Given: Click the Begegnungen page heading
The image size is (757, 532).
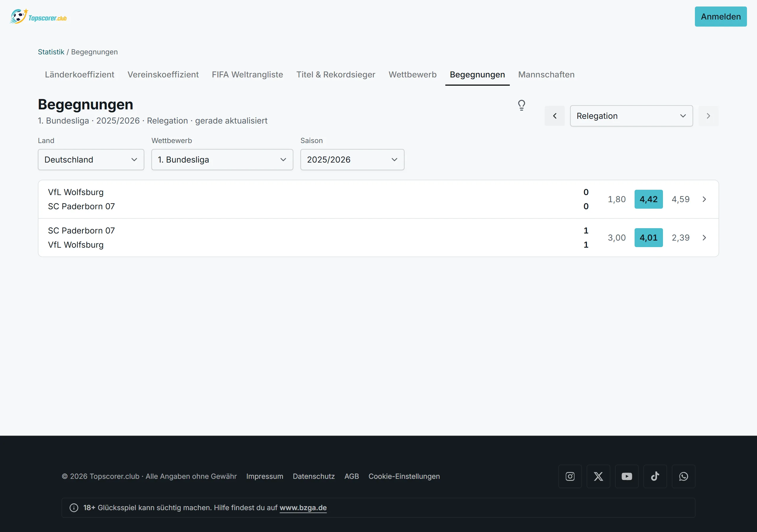Looking at the screenshot, I should coord(85,105).
